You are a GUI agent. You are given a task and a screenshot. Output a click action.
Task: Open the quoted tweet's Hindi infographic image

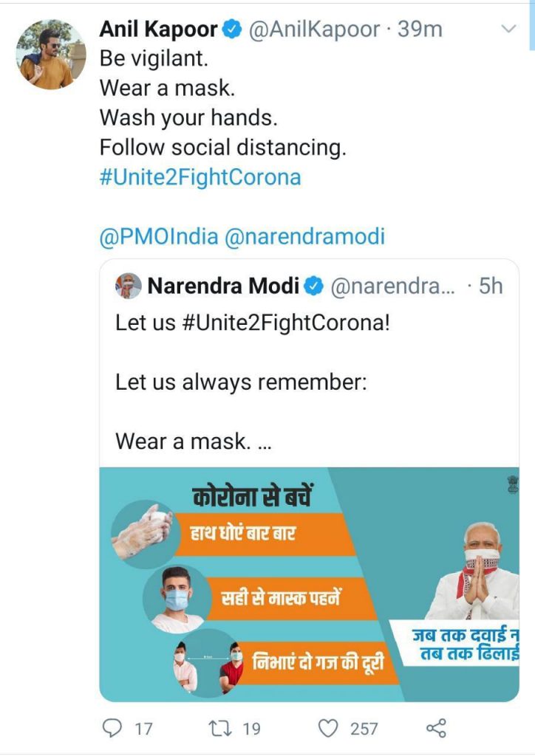(309, 583)
